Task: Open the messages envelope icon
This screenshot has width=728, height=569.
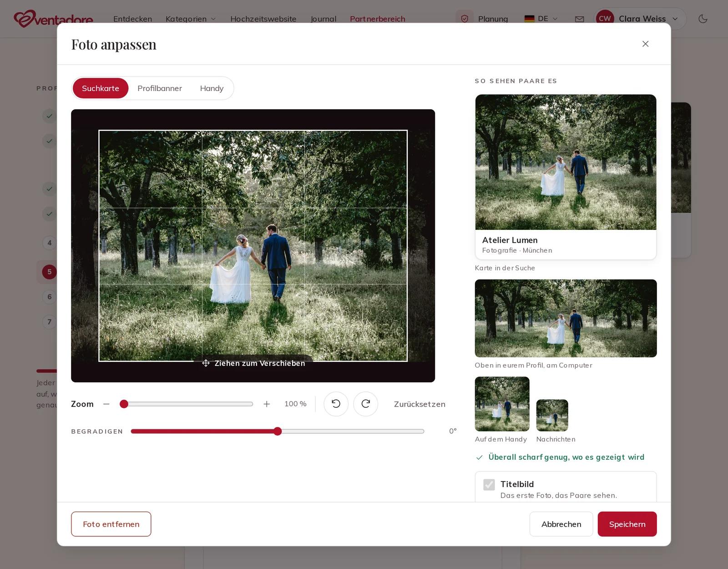Action: coord(579,19)
